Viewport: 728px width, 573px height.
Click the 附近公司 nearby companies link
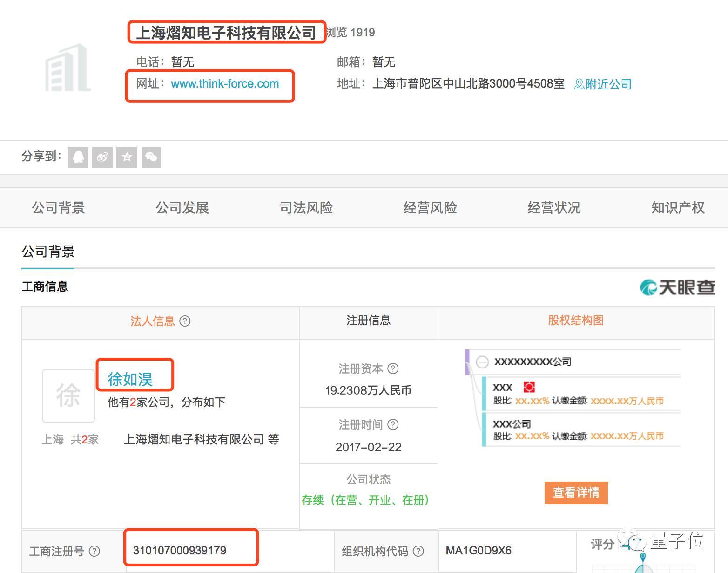603,84
